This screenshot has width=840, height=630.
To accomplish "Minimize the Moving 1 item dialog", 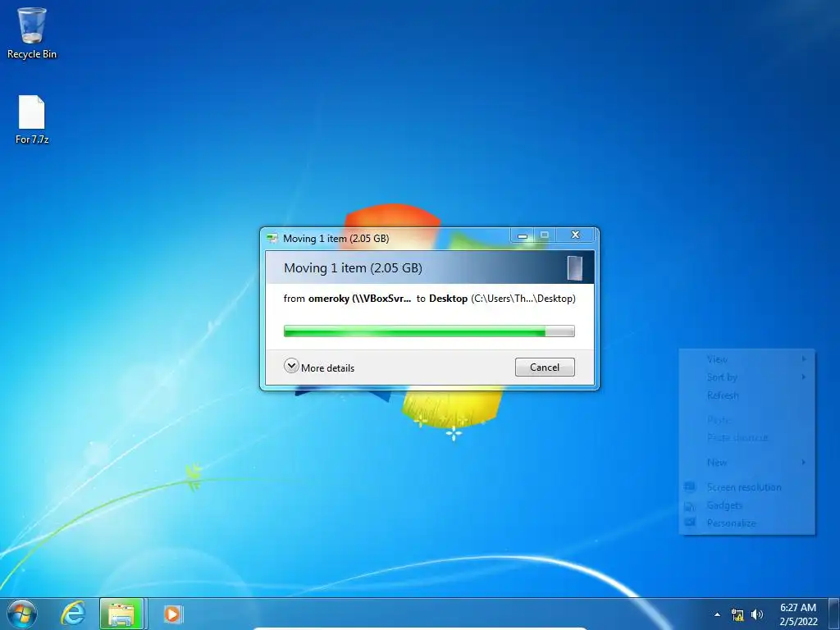I will (x=523, y=235).
